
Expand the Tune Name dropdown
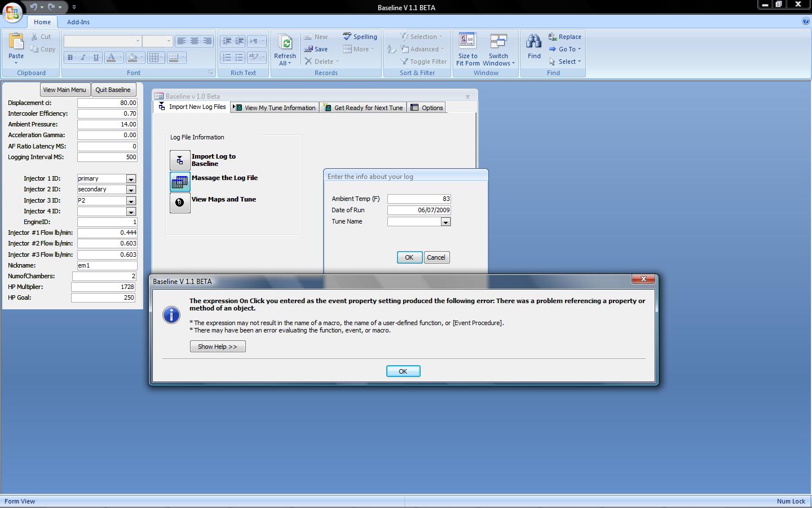(x=445, y=222)
